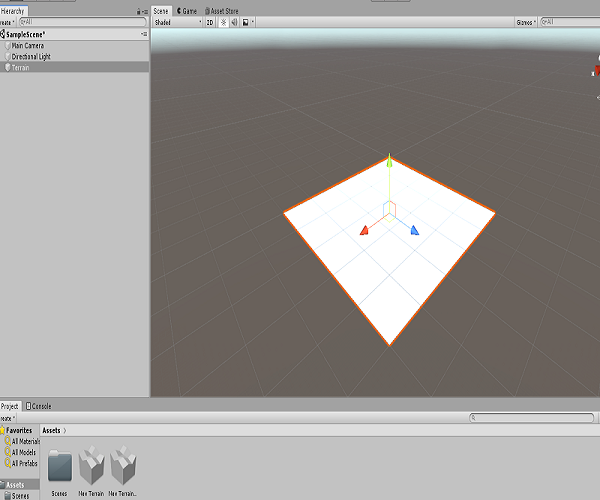Select Favorites in the Project tree
Image resolution: width=600 pixels, height=500 pixels.
(19, 430)
